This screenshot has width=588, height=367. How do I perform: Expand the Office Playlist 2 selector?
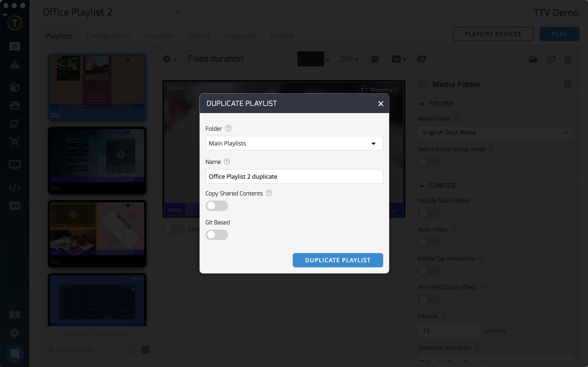[x=112, y=12]
